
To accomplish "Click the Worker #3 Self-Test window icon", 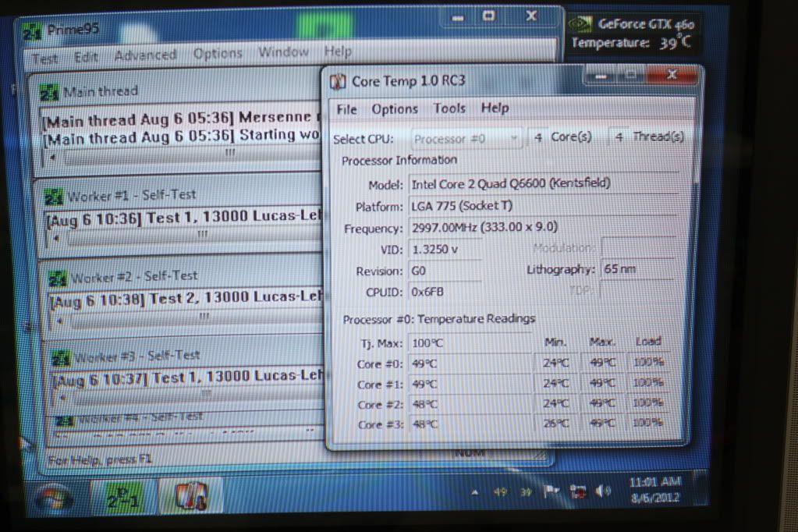I will [61, 358].
